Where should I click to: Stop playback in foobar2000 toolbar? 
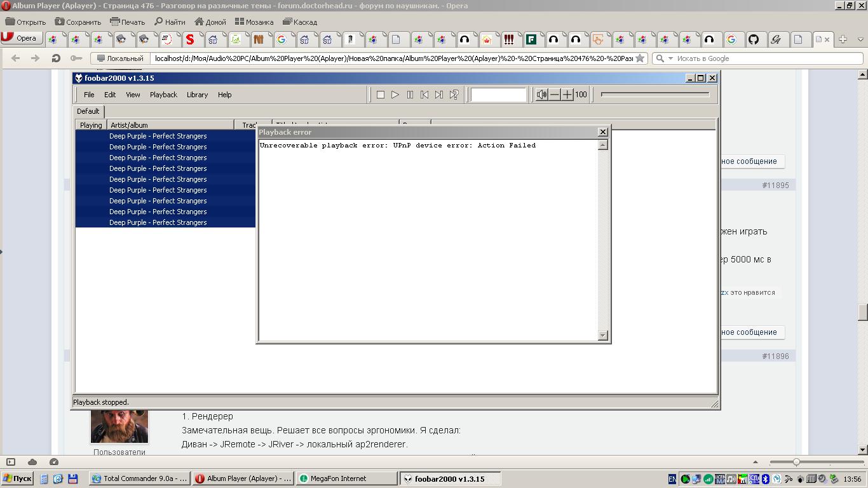coord(380,95)
